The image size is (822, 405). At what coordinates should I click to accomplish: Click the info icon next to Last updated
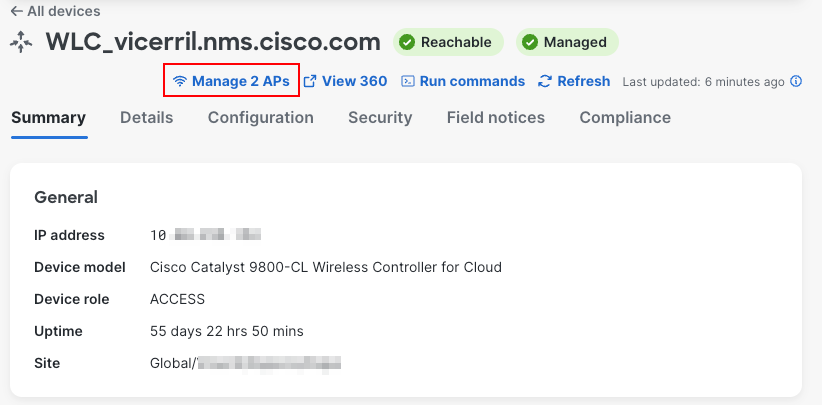[x=796, y=81]
